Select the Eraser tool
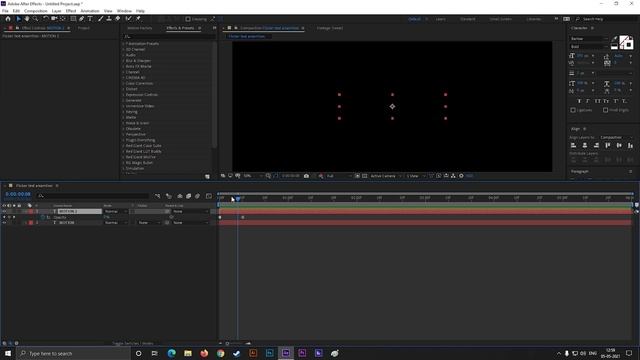This screenshot has width=640, height=360. coord(118,19)
